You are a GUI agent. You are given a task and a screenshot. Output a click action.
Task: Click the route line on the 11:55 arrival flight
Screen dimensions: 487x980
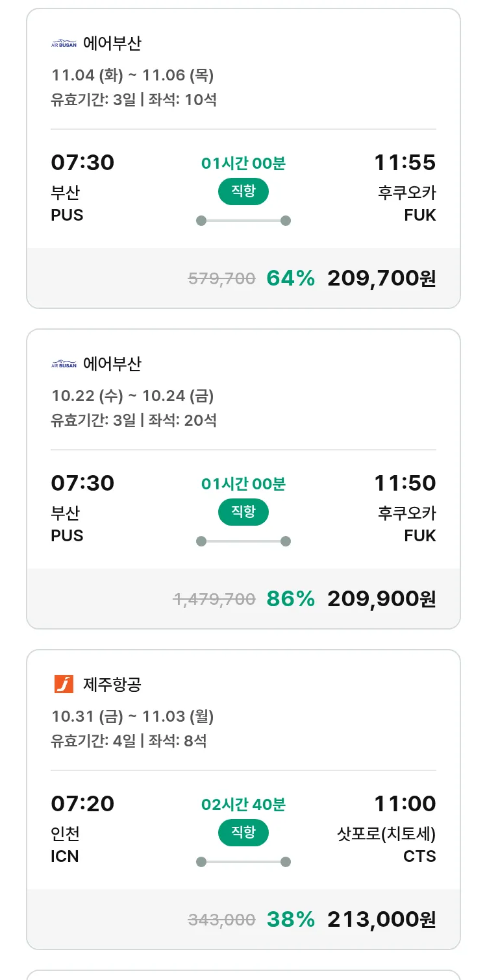(x=243, y=221)
